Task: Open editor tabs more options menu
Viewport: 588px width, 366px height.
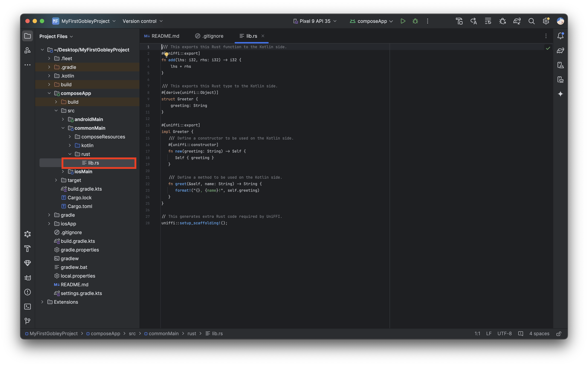Action: (546, 36)
